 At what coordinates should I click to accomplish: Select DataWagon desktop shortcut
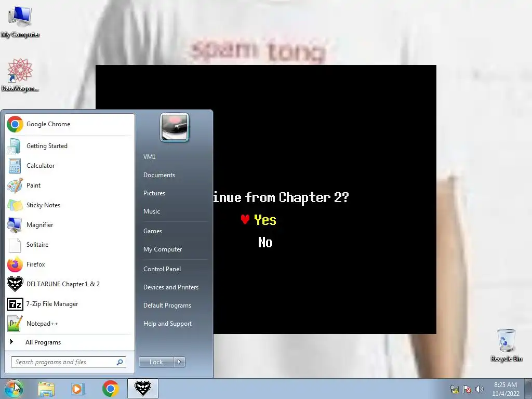tap(20, 75)
